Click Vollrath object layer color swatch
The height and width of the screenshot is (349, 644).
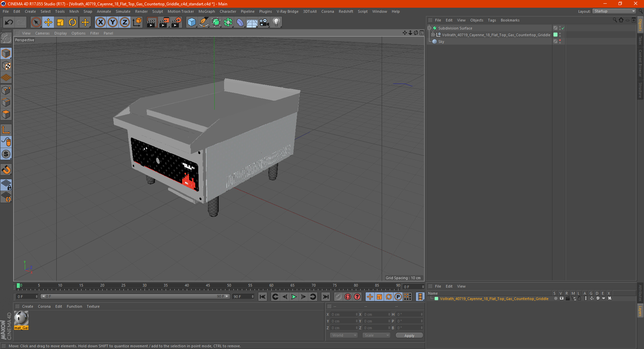[x=555, y=35]
